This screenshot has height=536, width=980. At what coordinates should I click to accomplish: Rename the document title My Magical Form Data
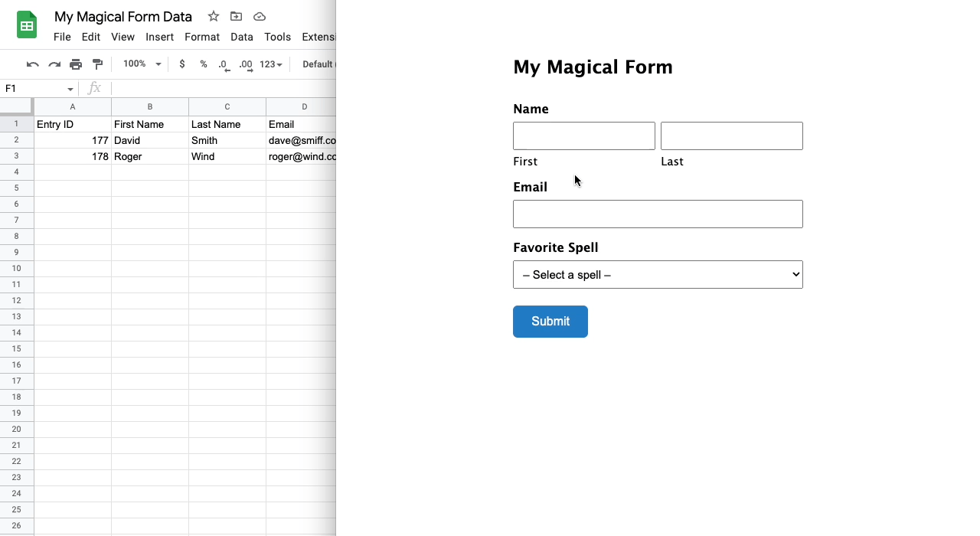tap(123, 17)
